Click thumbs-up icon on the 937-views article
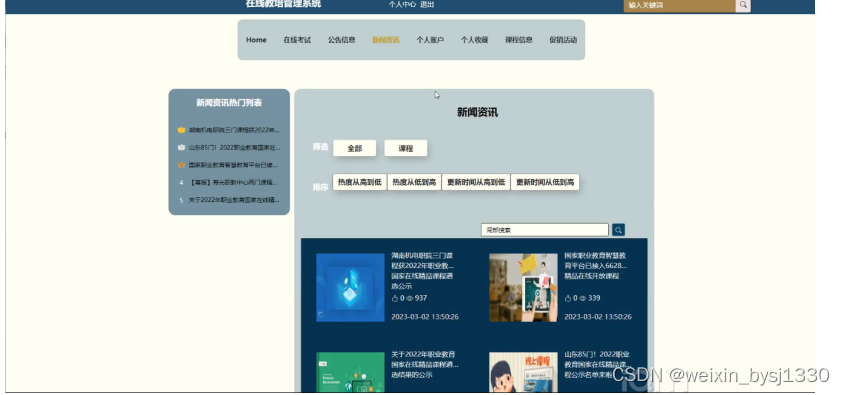Screen dimensions: 845x395 pyautogui.click(x=394, y=298)
